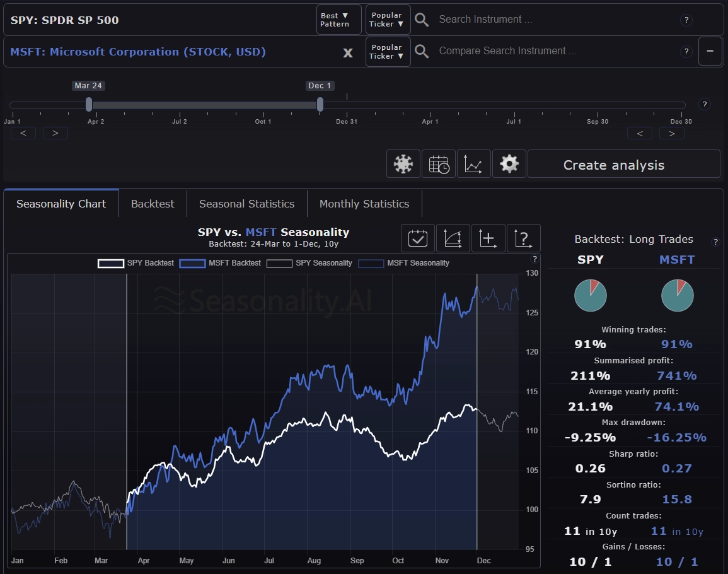Open the line chart analysis icon
The height and width of the screenshot is (574, 728).
[x=474, y=163]
